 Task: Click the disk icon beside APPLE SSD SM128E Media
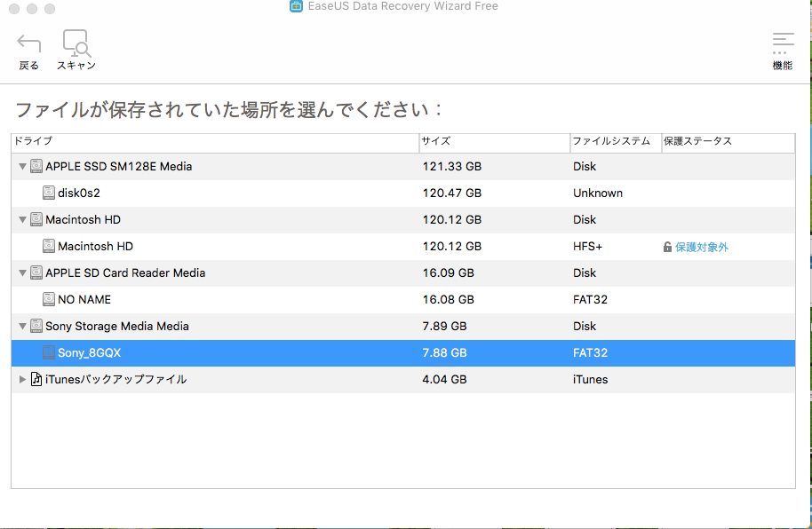tap(36, 166)
